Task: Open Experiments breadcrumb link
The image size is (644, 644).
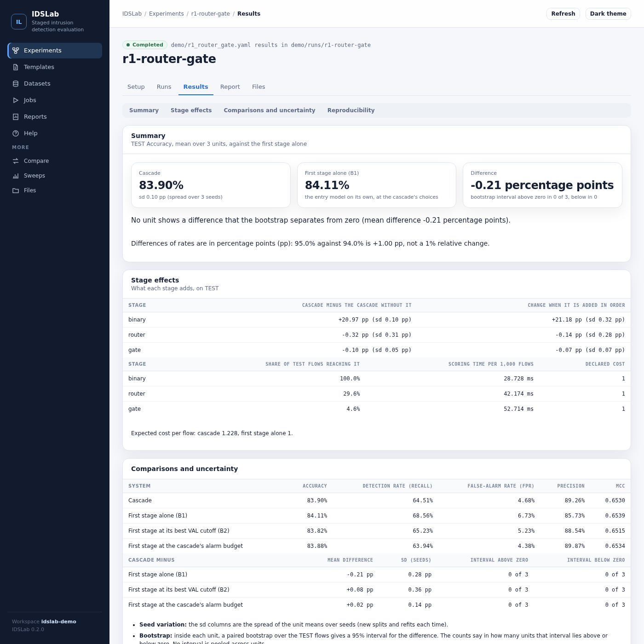Action: coord(167,14)
